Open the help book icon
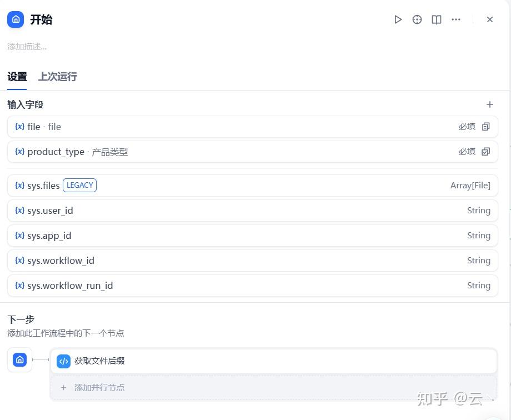Screen dimensions: 511x420 pyautogui.click(x=437, y=19)
